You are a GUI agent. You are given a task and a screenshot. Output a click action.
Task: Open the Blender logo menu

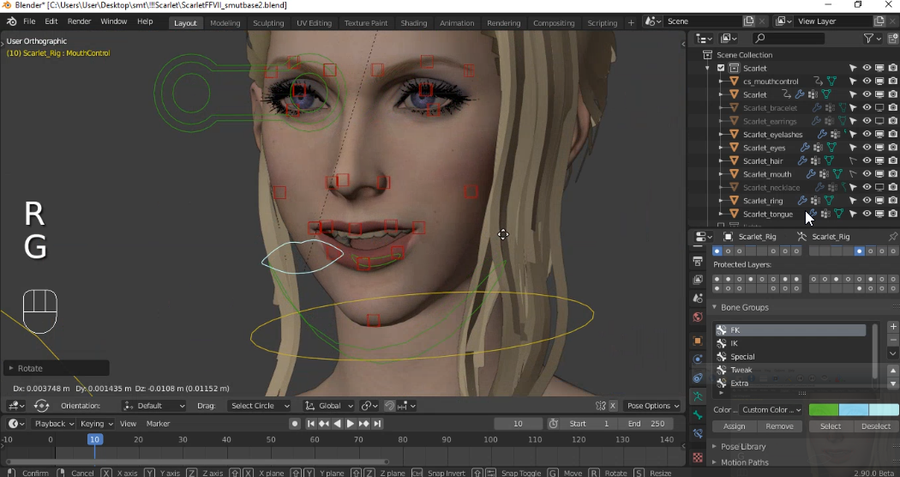tap(11, 21)
